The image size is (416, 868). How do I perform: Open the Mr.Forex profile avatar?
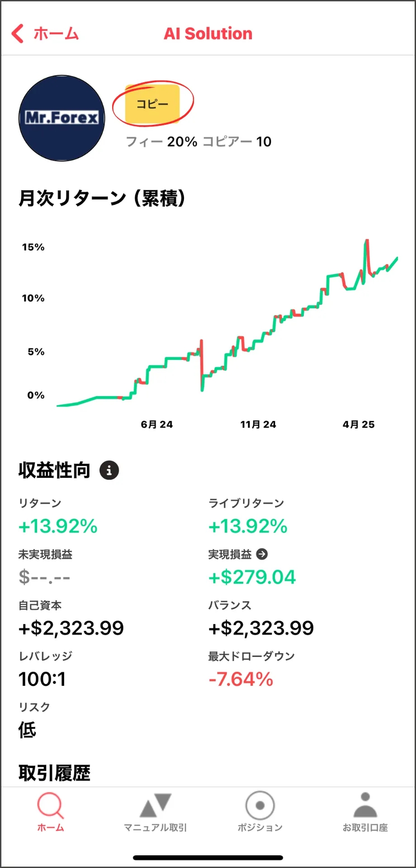(x=61, y=118)
